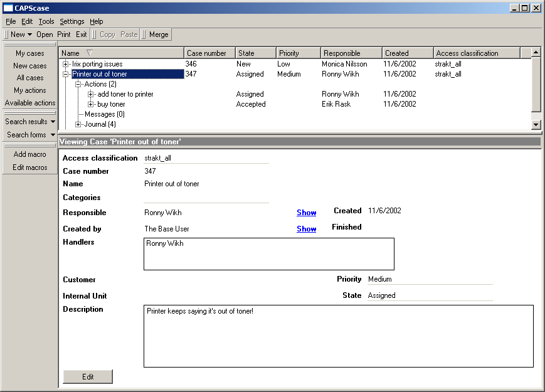
Task: Open the Search results dropdown
Action: click(30, 122)
